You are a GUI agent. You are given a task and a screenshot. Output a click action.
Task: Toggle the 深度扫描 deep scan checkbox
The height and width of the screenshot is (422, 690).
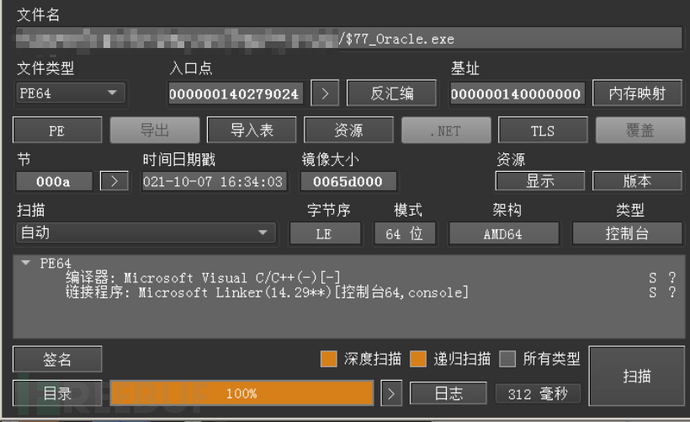point(329,359)
